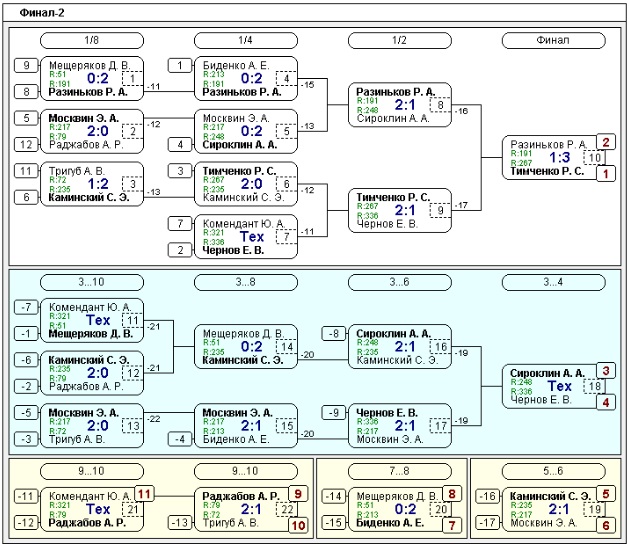Click box "-14" beside Мещеряков Д. В. in 7...8

334,497
